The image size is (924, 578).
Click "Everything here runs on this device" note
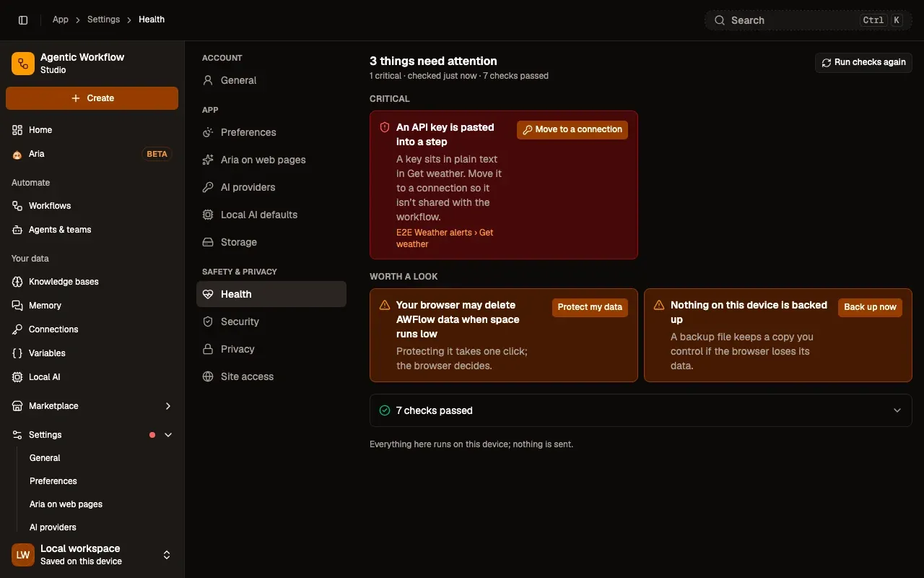pos(471,444)
